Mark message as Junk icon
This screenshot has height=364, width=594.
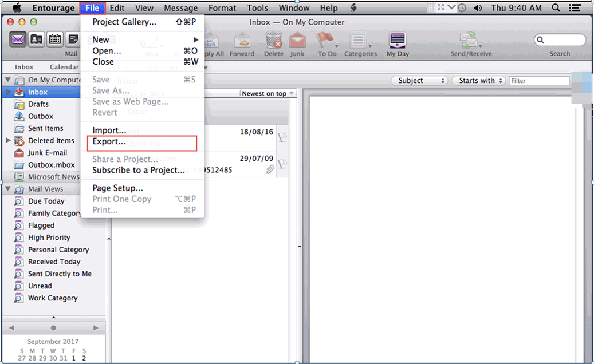pyautogui.click(x=297, y=40)
